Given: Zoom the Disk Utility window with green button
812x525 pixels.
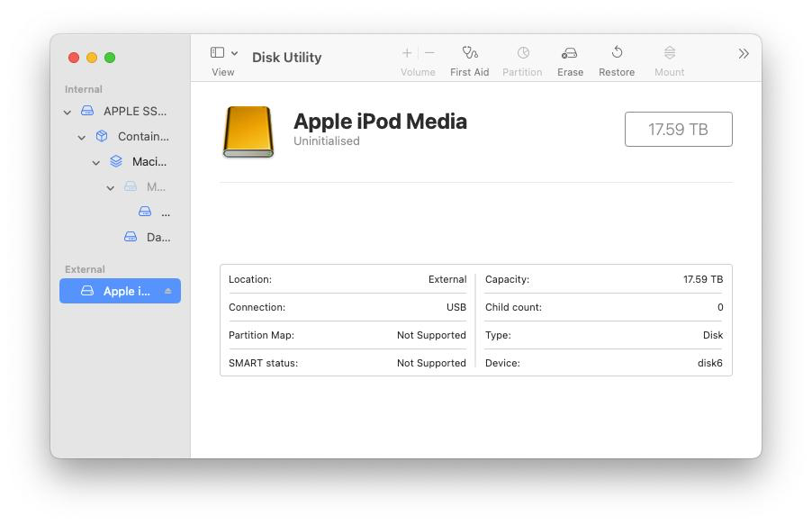Looking at the screenshot, I should click(110, 58).
